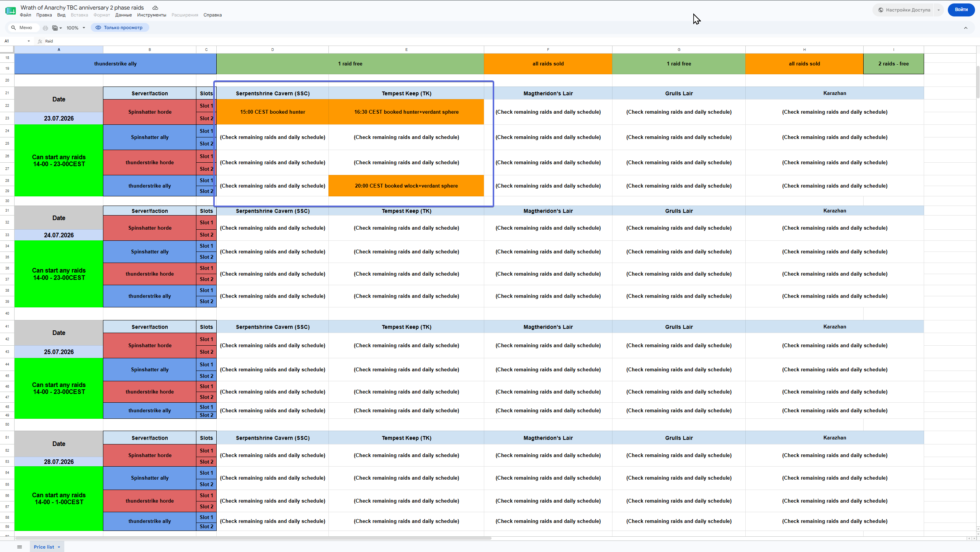Screen dimensions: 980x552
Task: Click the vertical scrollbar thumb
Action: pyautogui.click(x=978, y=82)
